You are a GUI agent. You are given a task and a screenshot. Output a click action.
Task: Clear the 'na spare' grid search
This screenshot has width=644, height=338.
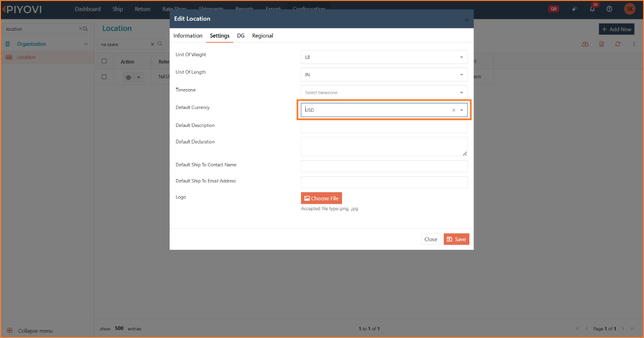coord(153,44)
